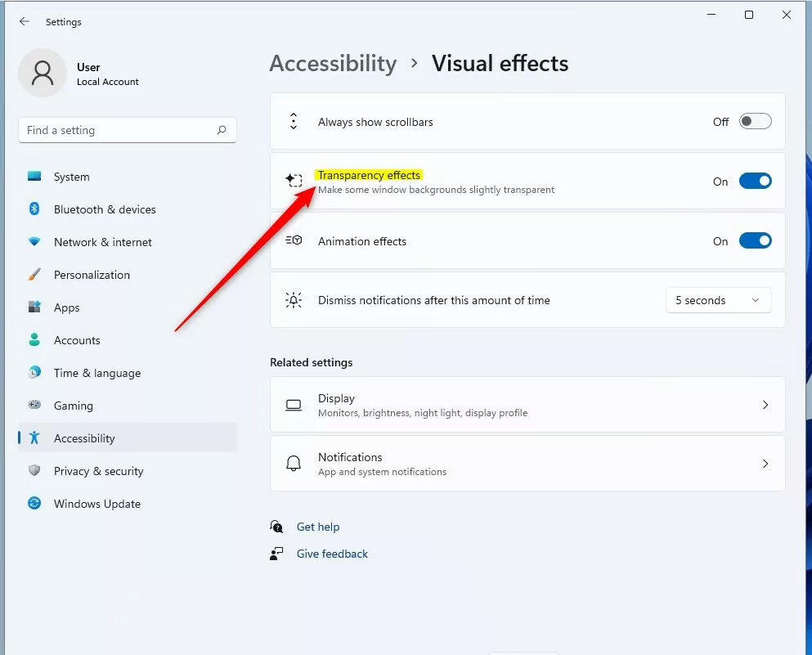This screenshot has width=812, height=655.
Task: Expand Notifications related settings chevron
Action: pyautogui.click(x=765, y=464)
